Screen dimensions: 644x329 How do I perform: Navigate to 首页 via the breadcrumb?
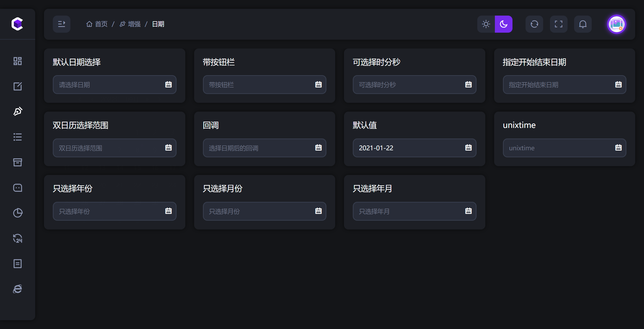click(101, 24)
